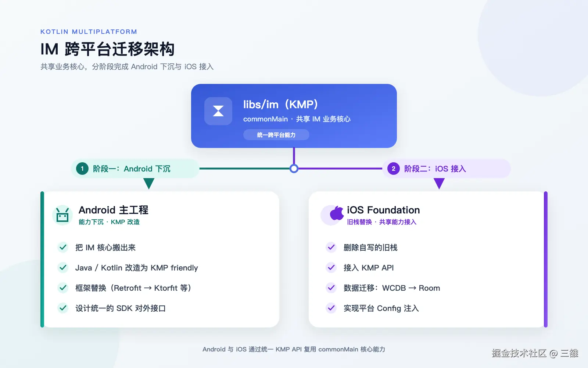
Task: Click the purple checkmark beside 删除自写的旧栈
Action: [331, 247]
